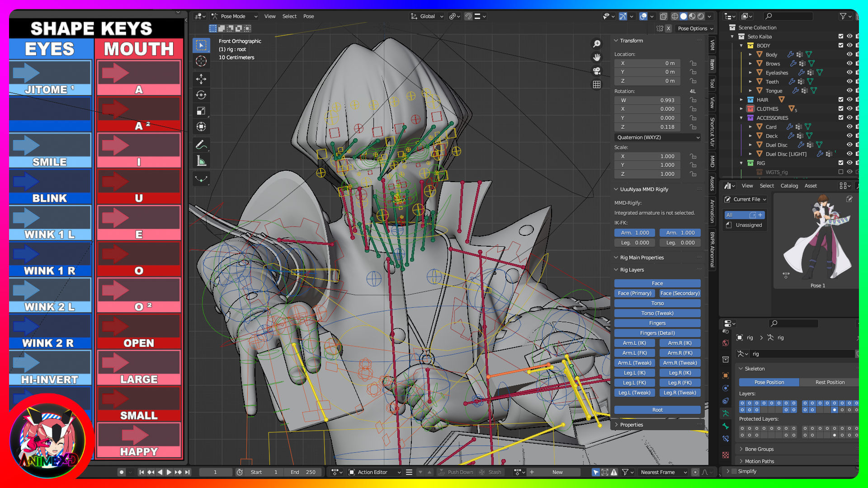Open the Pose menu
Screen dimensions: 868x488
tap(308, 16)
